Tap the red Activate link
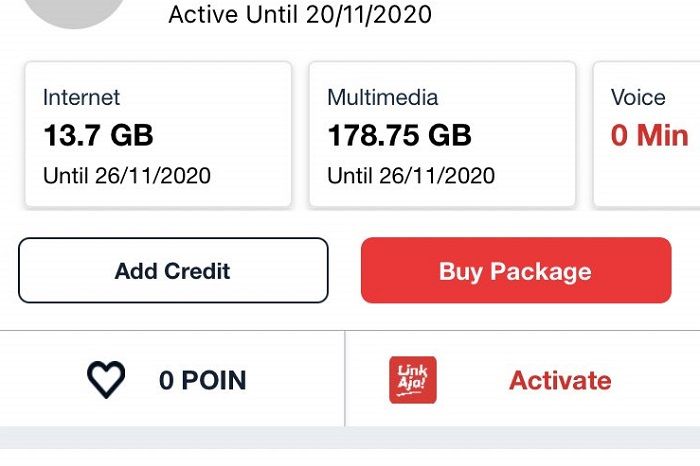This screenshot has width=700, height=466. pos(560,380)
